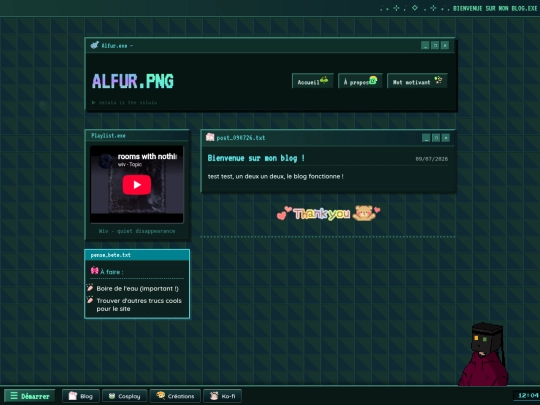Click 'Wiv - quiet disappearance' caption text
Image resolution: width=540 pixels, height=405 pixels.
137,231
